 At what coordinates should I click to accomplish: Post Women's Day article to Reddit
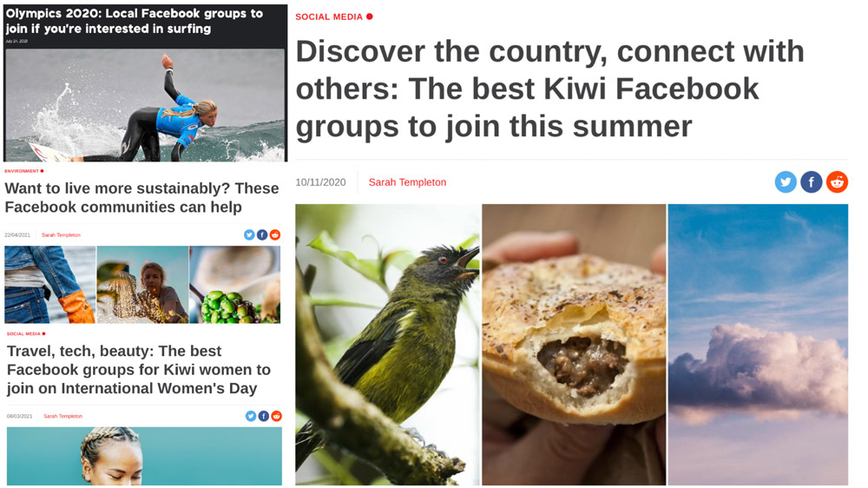pos(276,416)
